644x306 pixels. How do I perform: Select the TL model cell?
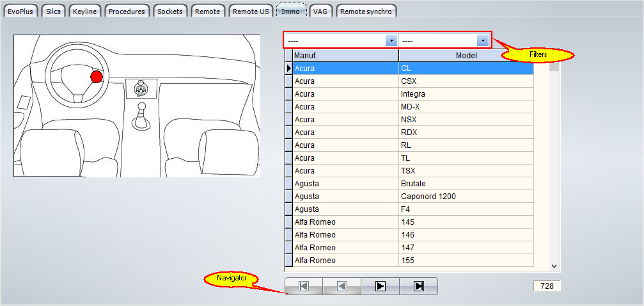[x=466, y=157]
